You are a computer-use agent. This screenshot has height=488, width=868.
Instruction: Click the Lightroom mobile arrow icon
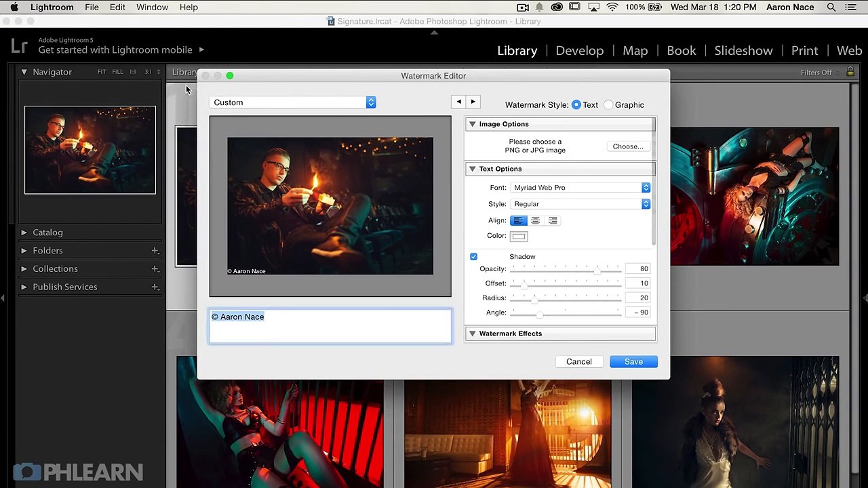click(201, 49)
